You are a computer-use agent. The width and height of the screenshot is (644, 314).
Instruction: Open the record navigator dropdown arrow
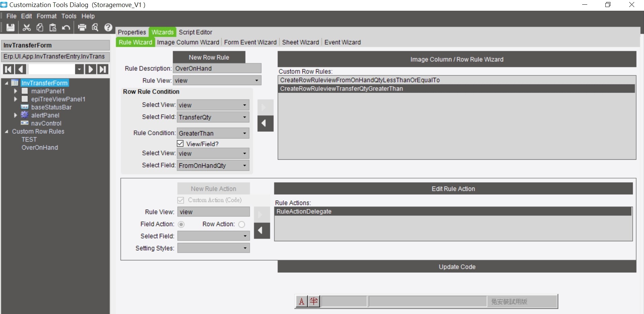[x=79, y=69]
